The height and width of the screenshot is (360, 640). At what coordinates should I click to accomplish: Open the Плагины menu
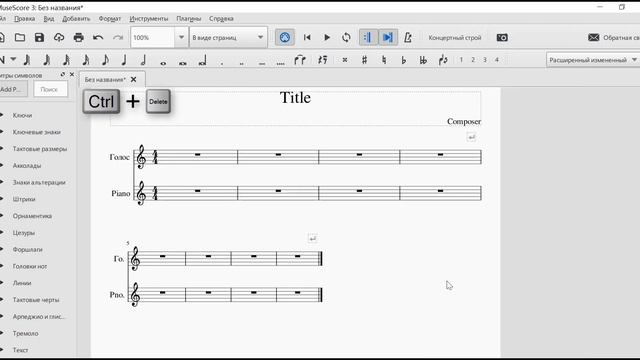coord(189,19)
